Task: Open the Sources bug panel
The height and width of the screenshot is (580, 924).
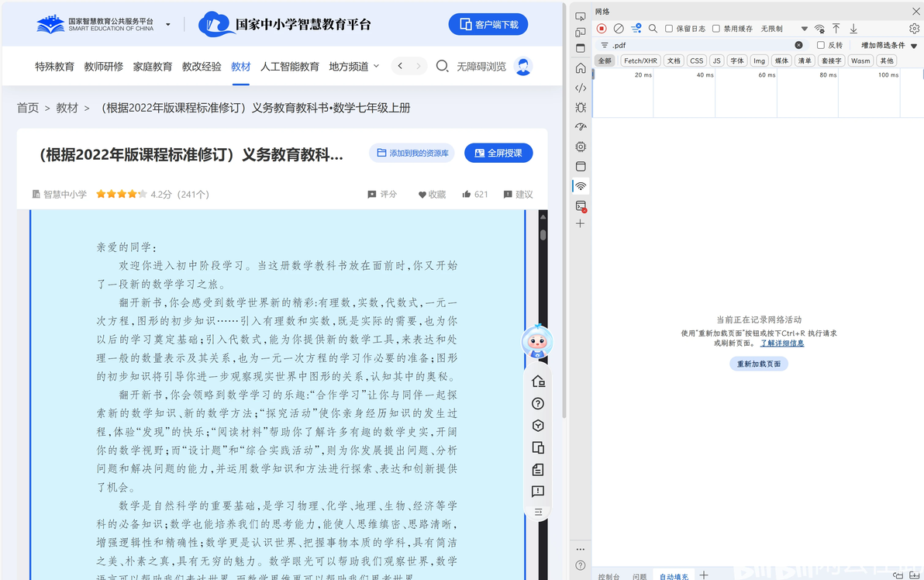Action: 581,107
